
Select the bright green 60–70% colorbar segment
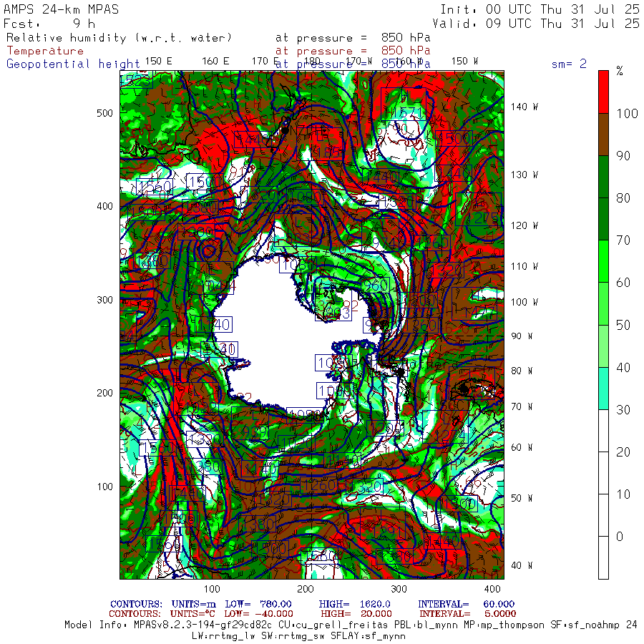(603, 261)
